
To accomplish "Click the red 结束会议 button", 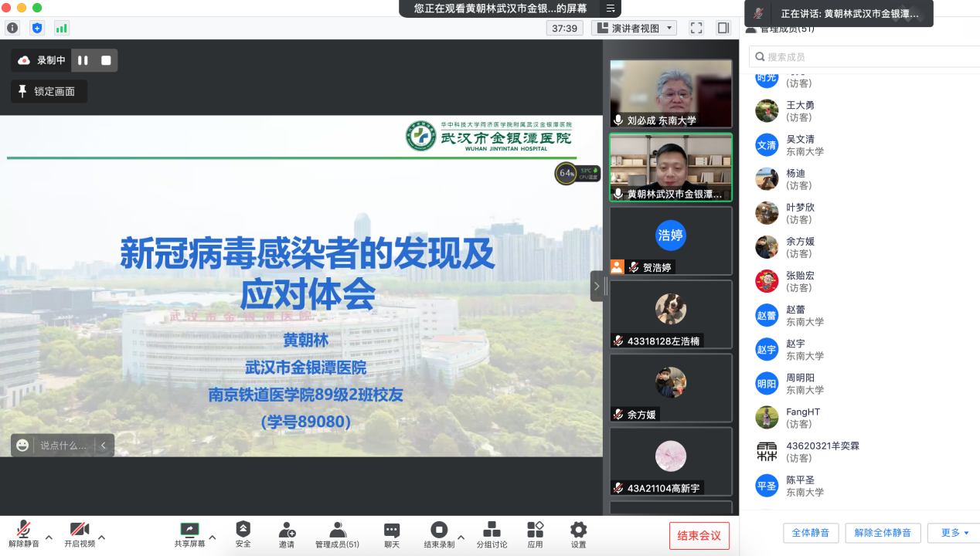I will point(699,536).
